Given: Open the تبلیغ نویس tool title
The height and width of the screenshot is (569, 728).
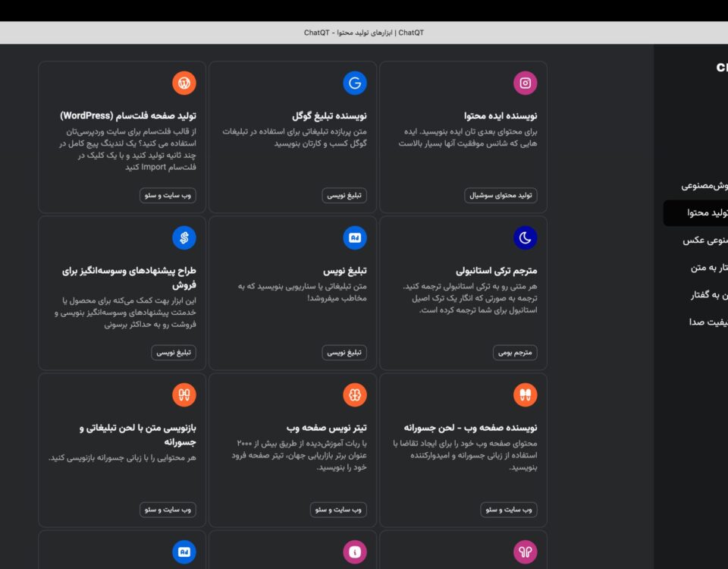Looking at the screenshot, I should pos(345,270).
